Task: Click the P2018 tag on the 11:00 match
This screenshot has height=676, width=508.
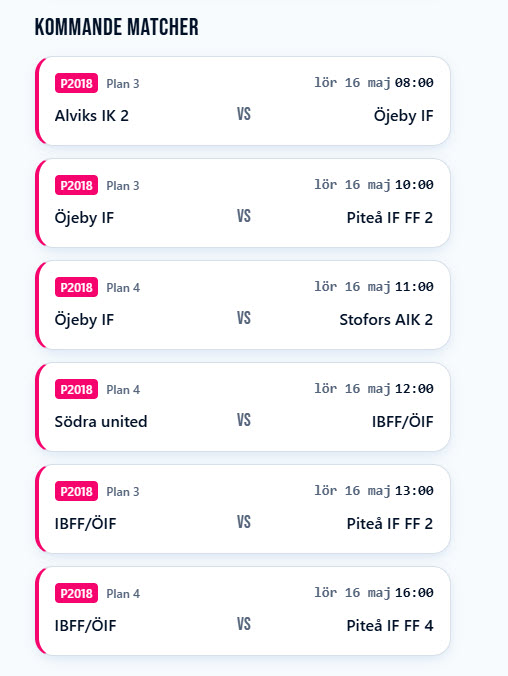Action: (x=76, y=287)
